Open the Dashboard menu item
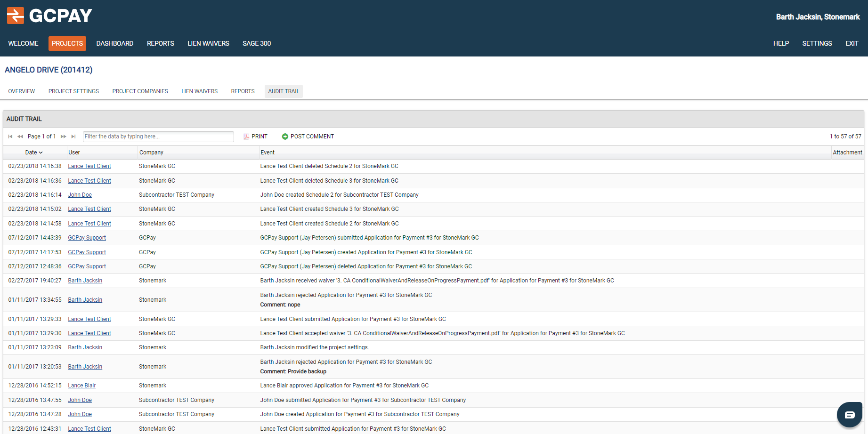This screenshot has height=434, width=868. 115,43
